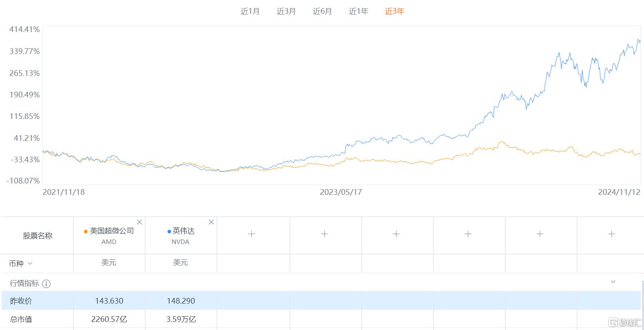Switch chart to 近6月 range
Image resolution: width=644 pixels, height=330 pixels.
(x=322, y=11)
